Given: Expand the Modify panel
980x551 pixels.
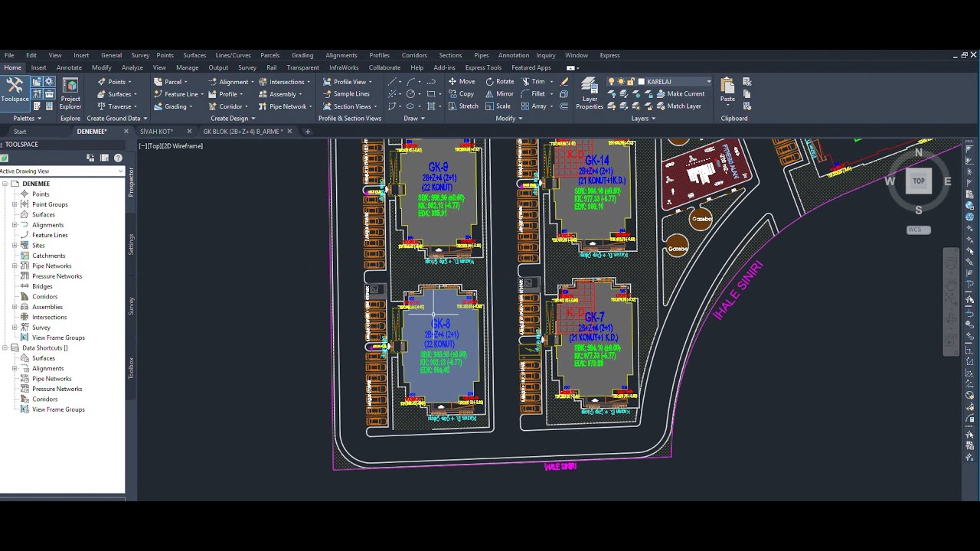Looking at the screenshot, I should [x=509, y=119].
